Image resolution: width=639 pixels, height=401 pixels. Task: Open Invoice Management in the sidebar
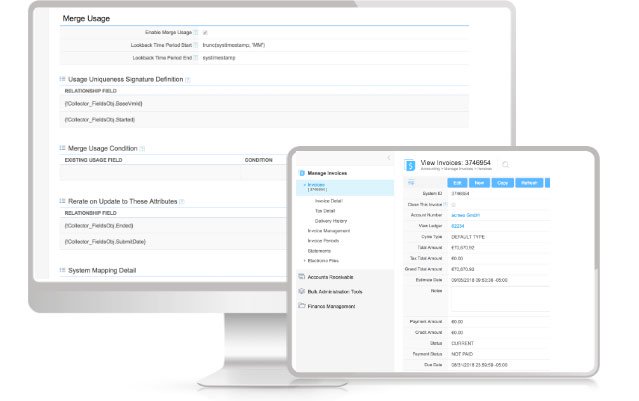click(328, 231)
